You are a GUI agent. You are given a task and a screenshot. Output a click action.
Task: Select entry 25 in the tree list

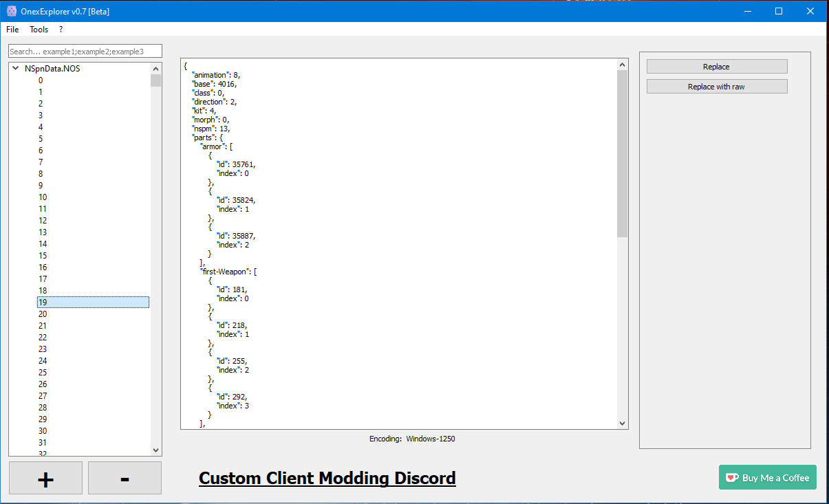pos(43,373)
